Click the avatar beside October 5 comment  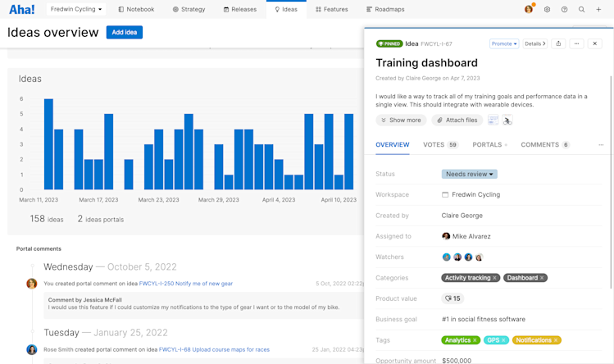pos(32,284)
